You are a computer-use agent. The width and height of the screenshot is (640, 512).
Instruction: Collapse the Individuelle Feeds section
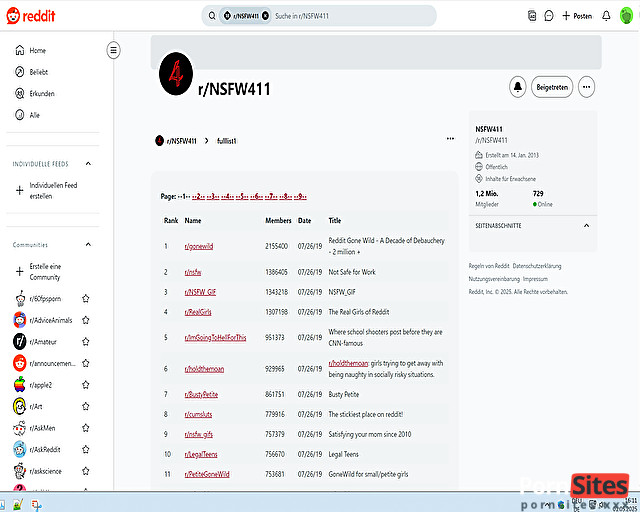coord(88,164)
